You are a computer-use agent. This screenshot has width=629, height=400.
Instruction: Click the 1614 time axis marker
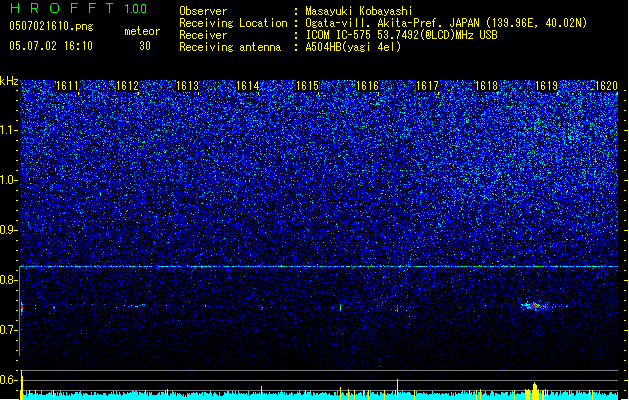pyautogui.click(x=248, y=86)
